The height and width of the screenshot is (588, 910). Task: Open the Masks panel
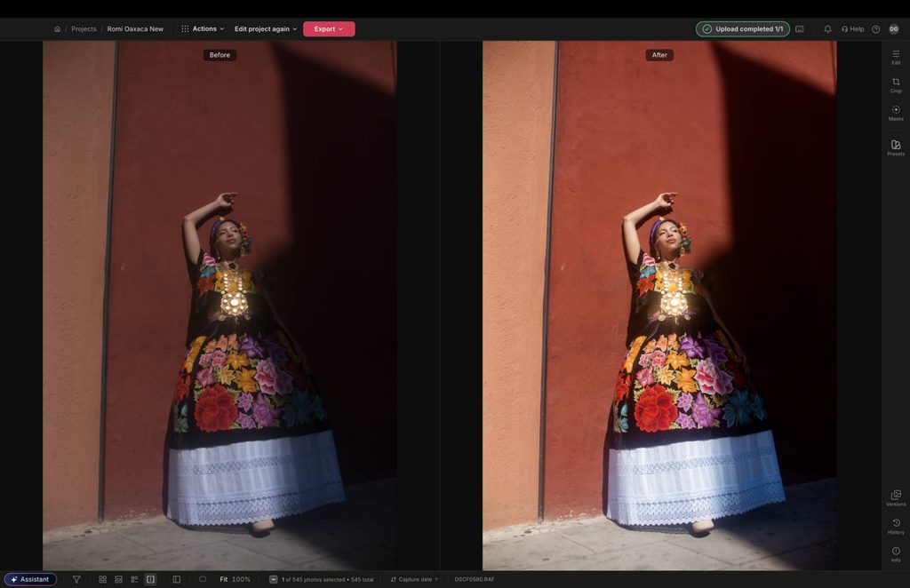coord(896,113)
